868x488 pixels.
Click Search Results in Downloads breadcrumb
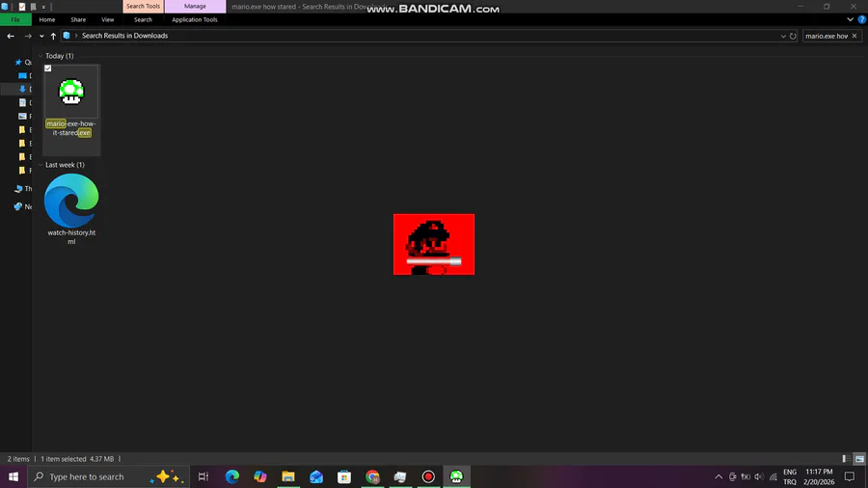[x=124, y=36]
